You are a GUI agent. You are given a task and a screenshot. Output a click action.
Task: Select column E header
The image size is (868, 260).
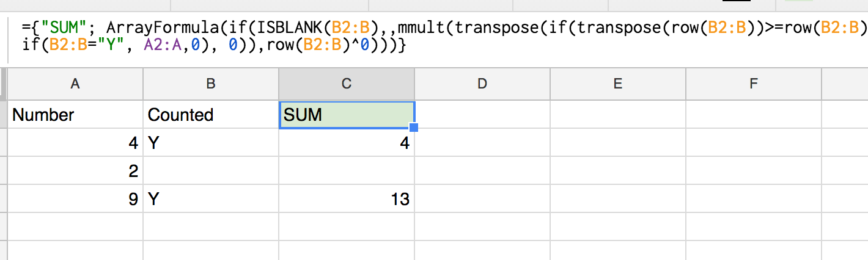click(618, 84)
